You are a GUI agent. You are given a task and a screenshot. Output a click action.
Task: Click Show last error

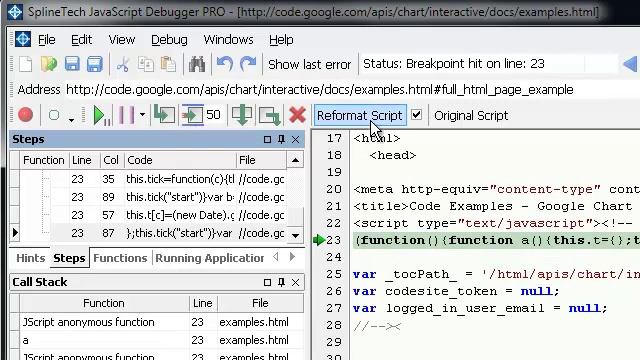click(x=309, y=64)
